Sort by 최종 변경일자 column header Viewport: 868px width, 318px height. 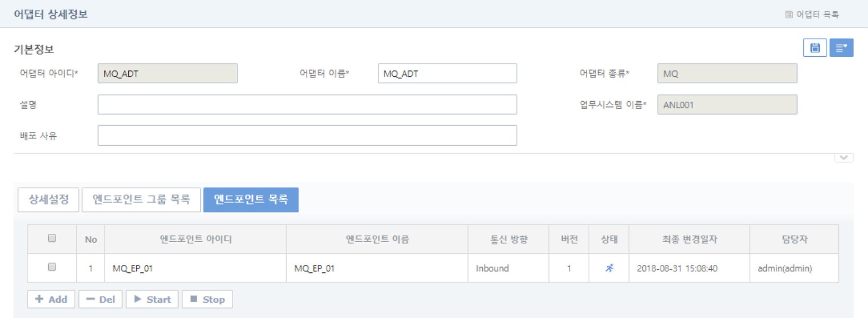pyautogui.click(x=689, y=240)
